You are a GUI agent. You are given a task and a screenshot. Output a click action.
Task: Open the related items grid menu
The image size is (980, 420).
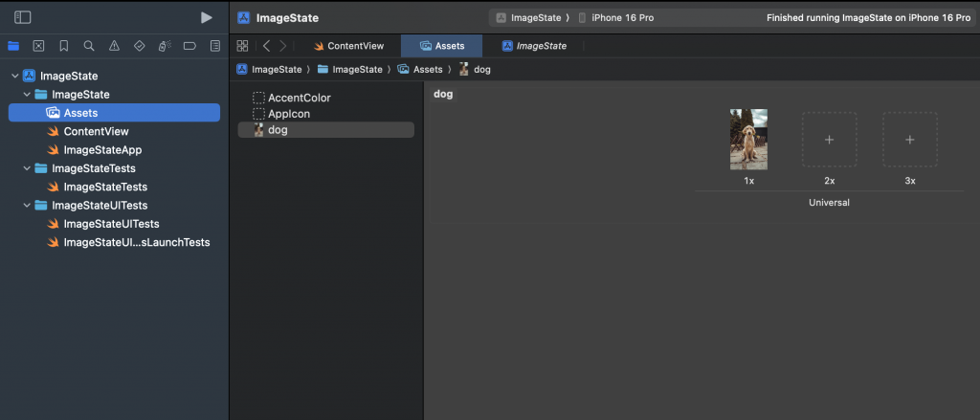click(243, 46)
